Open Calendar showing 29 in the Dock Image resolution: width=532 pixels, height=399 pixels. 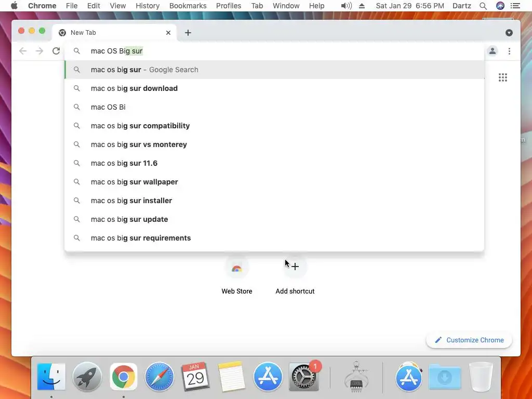point(195,376)
